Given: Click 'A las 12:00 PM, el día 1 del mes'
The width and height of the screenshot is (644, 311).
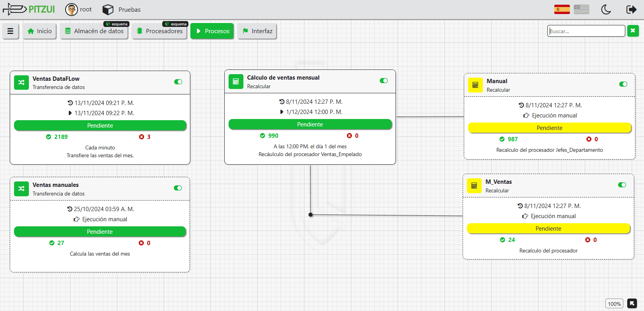Looking at the screenshot, I should (x=310, y=146).
